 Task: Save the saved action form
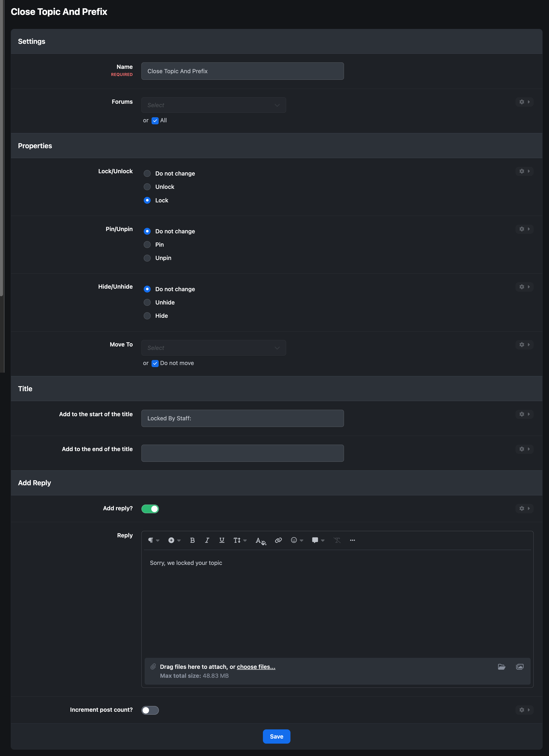click(x=276, y=737)
